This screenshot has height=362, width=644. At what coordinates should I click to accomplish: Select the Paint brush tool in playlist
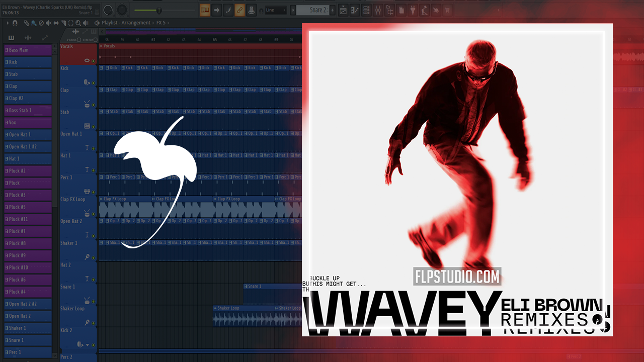click(x=34, y=23)
